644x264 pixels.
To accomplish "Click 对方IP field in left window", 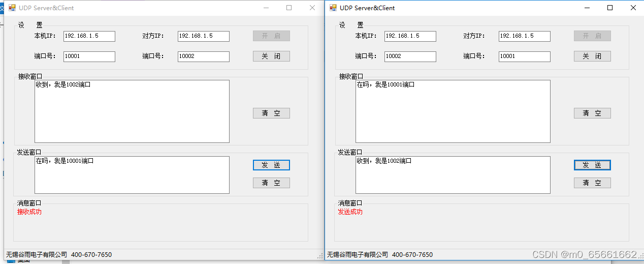I will 204,36.
